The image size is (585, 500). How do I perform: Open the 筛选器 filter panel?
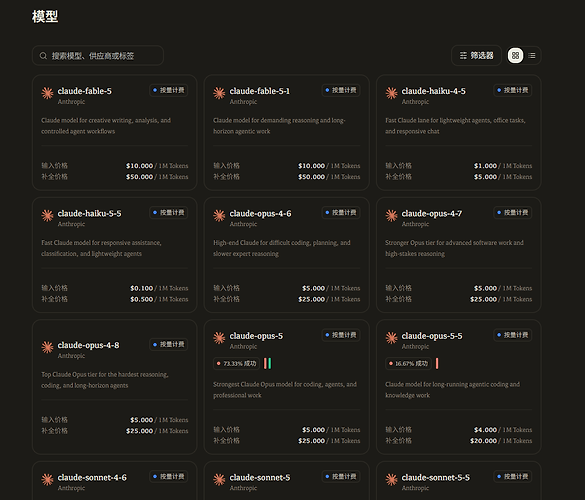[x=476, y=56]
